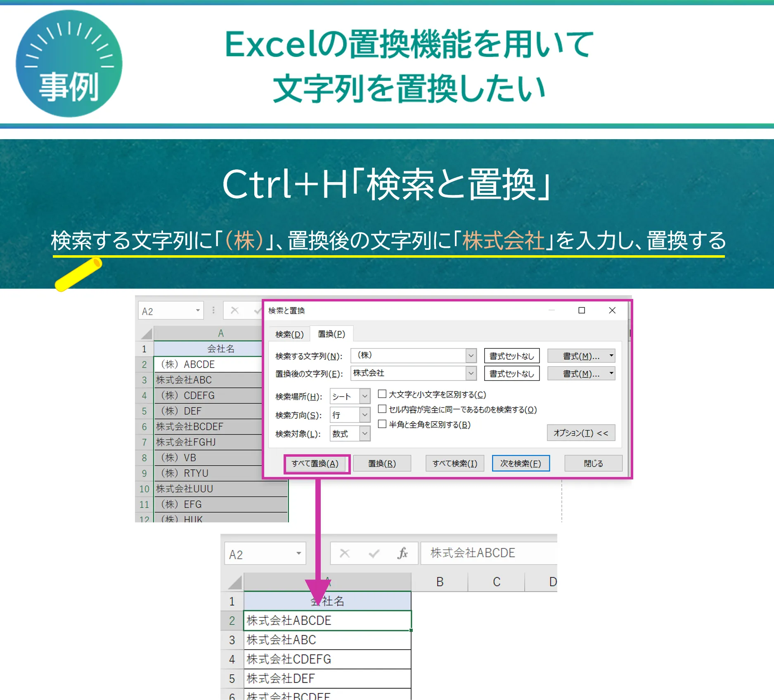Click the no-format preview box for search string
This screenshot has width=774, height=700.
click(x=512, y=356)
